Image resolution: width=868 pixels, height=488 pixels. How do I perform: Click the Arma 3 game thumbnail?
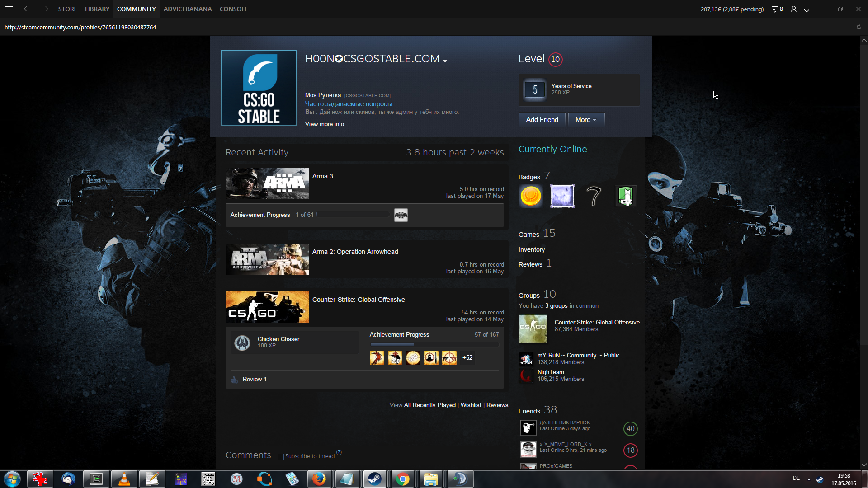267,184
